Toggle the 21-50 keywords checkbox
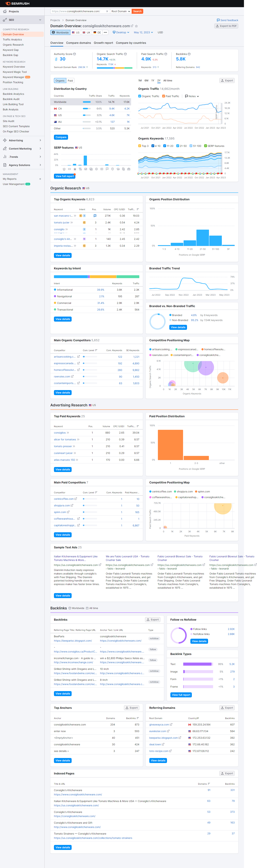This screenshot has height=868, width=257. [178, 146]
